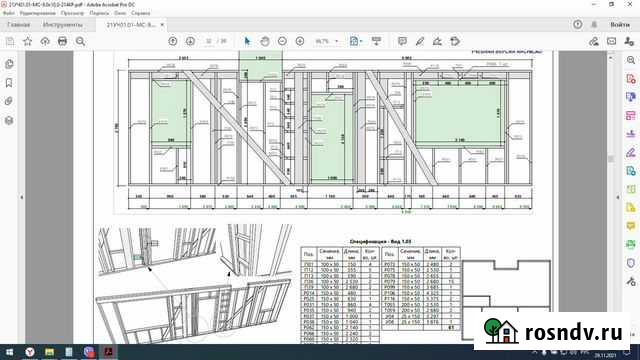Open the Файл menu

pos(8,13)
